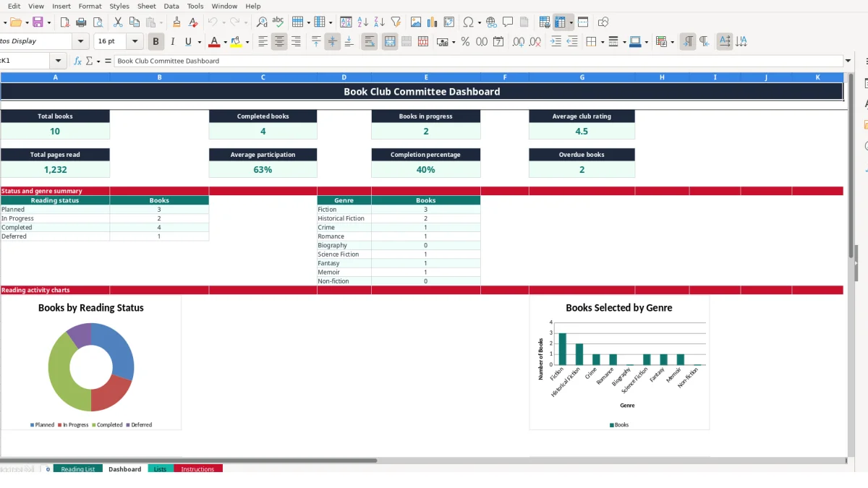
Task: Click the AutoFilter funnel icon
Action: click(x=396, y=22)
